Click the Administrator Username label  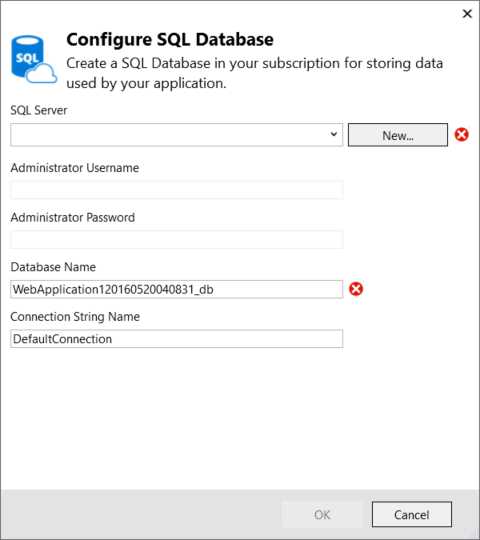(75, 168)
